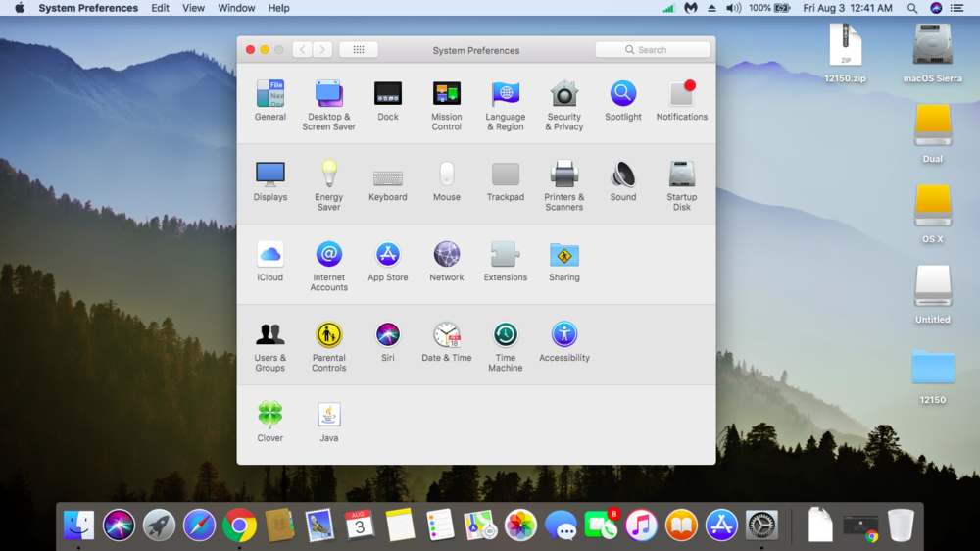Select the macOS Sierra drive on desktop
Image resolution: width=980 pixels, height=551 pixels.
pyautogui.click(x=933, y=53)
